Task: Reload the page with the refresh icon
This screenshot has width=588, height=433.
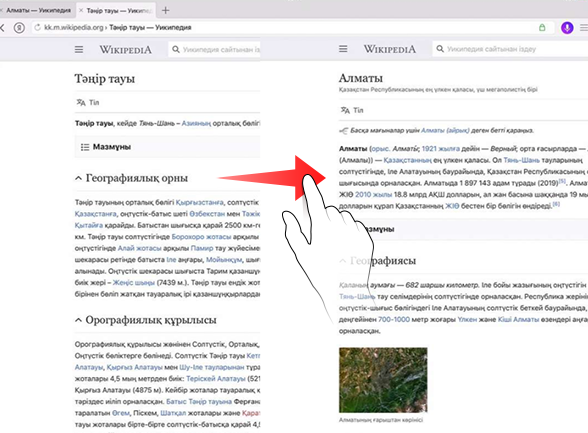Action: (x=38, y=28)
